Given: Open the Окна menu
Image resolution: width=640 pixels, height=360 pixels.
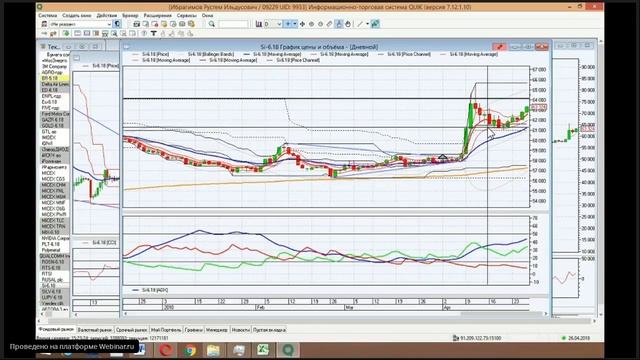Looking at the screenshot, I should pyautogui.click(x=207, y=16).
